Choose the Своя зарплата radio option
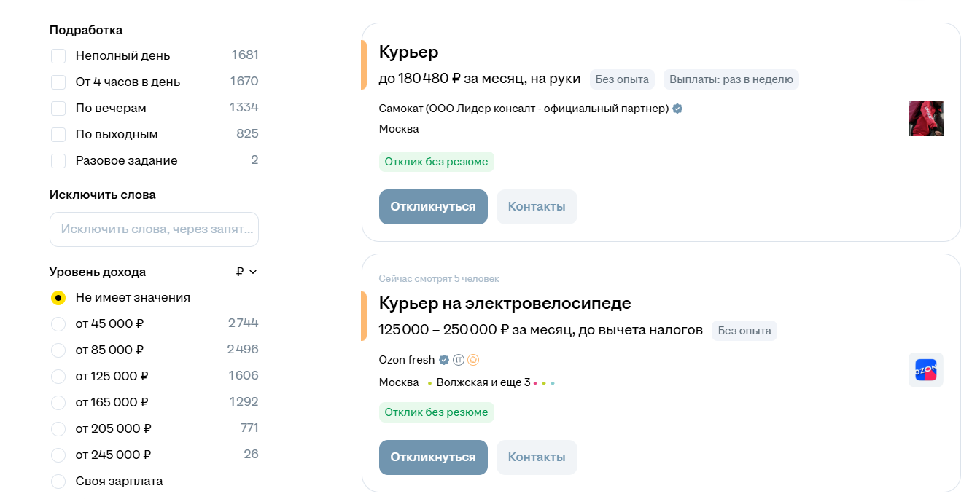 click(58, 481)
